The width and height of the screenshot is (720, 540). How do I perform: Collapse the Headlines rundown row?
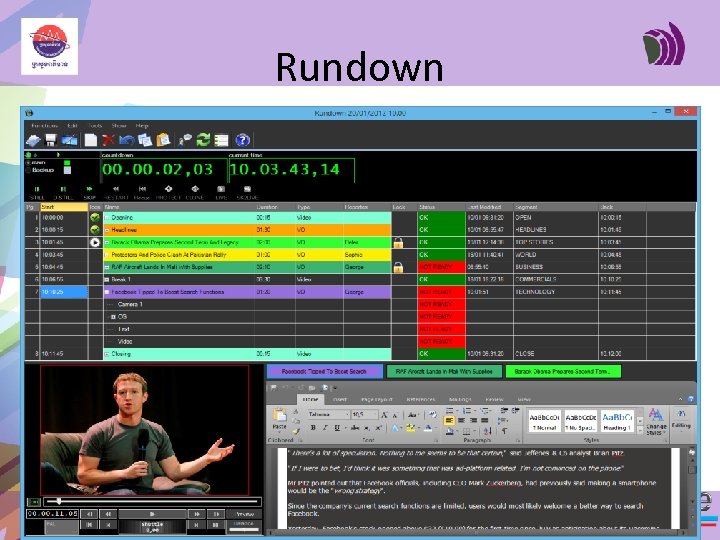click(107, 230)
